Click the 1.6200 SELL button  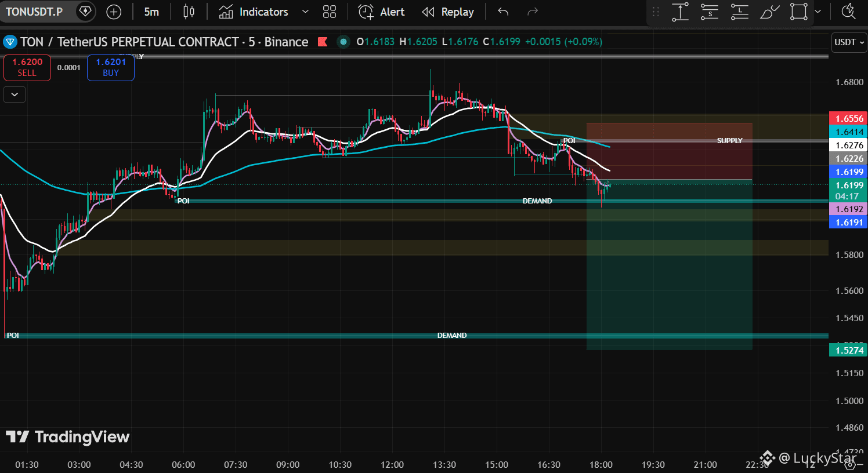click(27, 67)
